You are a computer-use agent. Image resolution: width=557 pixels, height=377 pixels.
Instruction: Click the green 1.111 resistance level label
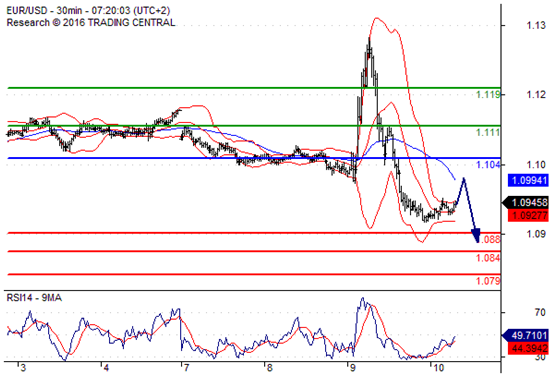point(487,133)
